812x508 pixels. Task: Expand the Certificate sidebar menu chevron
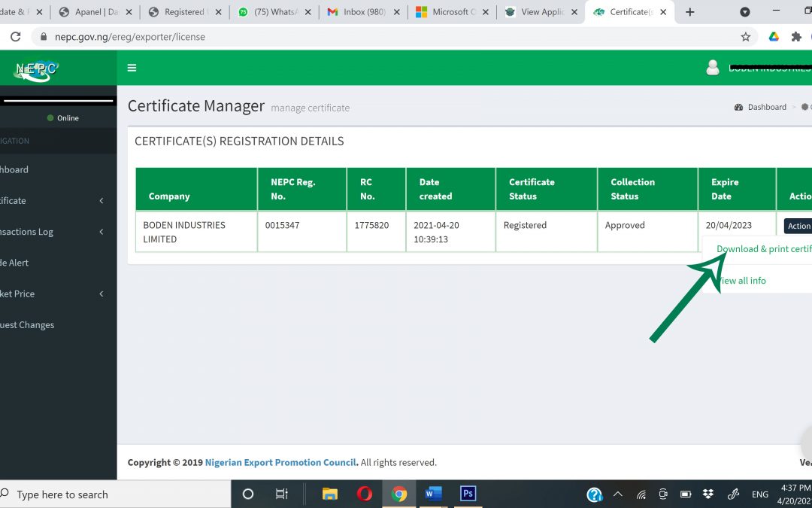coord(101,201)
